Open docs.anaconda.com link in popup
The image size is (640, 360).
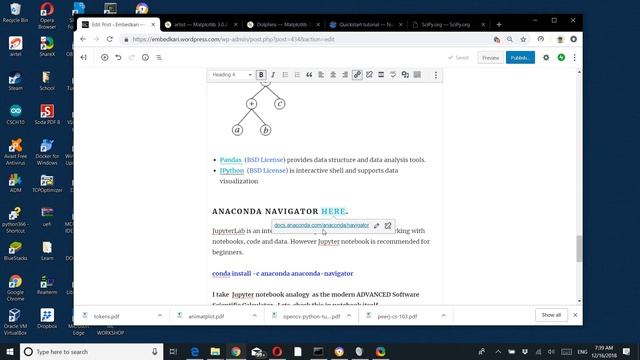click(x=322, y=225)
